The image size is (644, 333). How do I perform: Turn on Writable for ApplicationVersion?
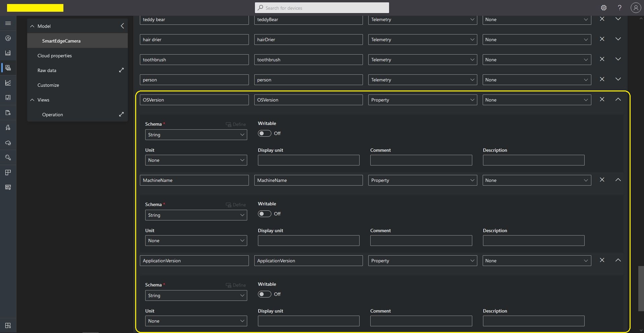pyautogui.click(x=264, y=294)
